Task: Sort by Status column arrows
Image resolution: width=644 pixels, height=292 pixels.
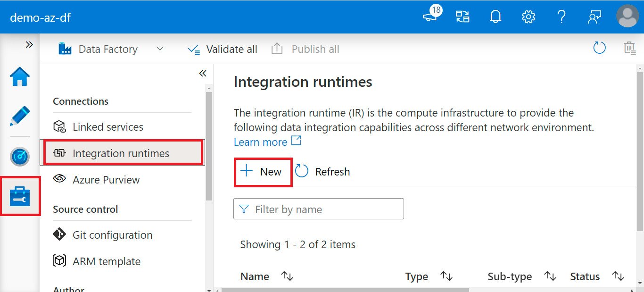Action: [x=618, y=276]
